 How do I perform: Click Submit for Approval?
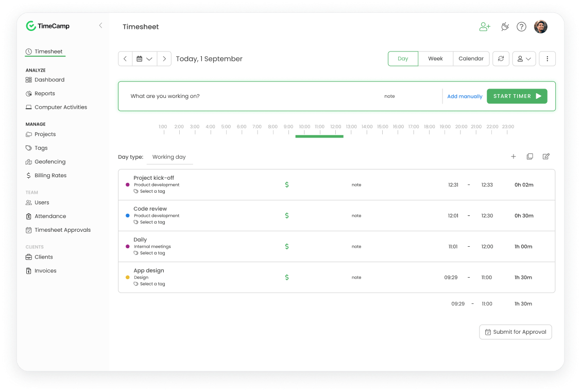515,332
